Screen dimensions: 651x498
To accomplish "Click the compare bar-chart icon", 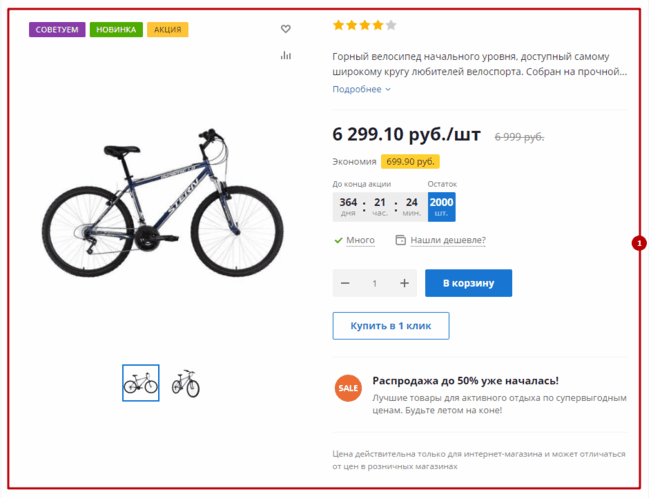I will [x=286, y=56].
